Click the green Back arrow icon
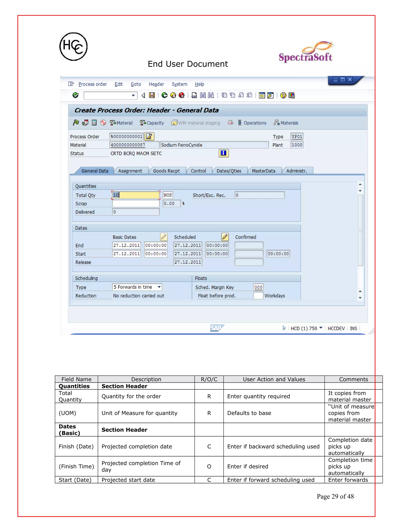 click(x=165, y=95)
